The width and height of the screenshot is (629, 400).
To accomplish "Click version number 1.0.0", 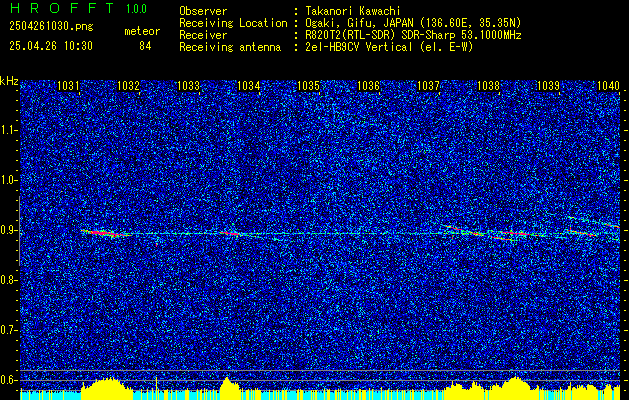I will click(x=136, y=8).
